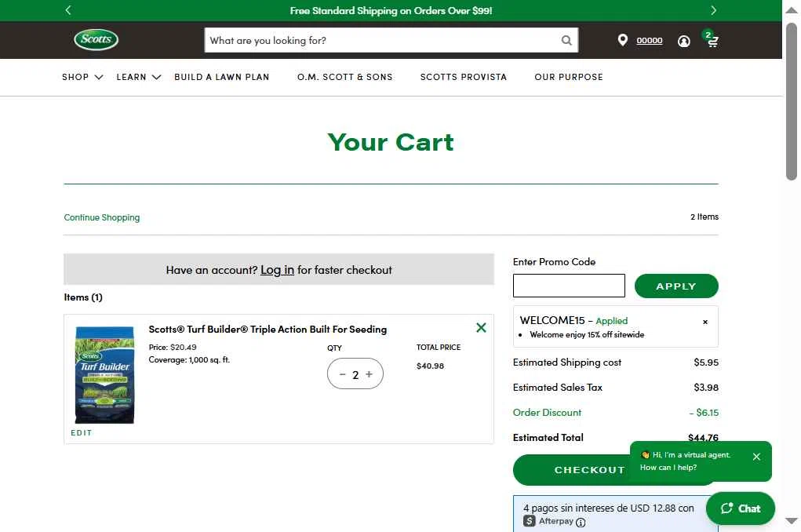
Task: Remove Turf Builder item with X
Action: 481,327
